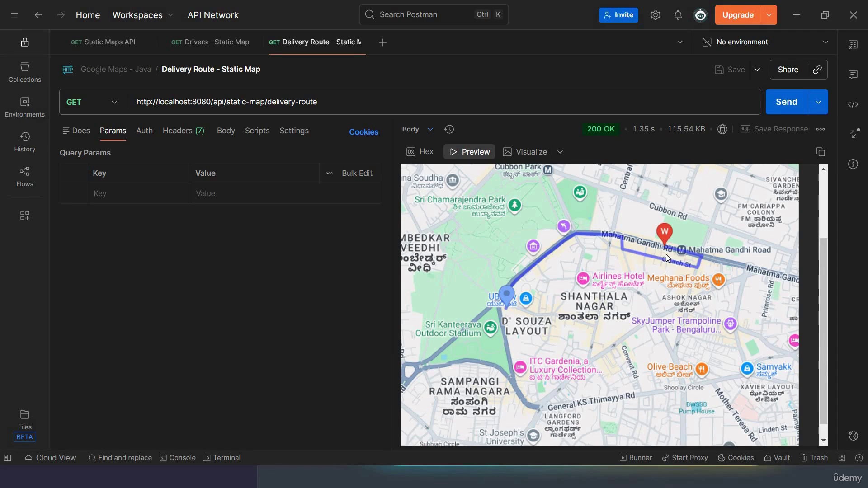Open the Flows sidebar panel
Viewport: 868px width, 488px height.
click(x=24, y=177)
